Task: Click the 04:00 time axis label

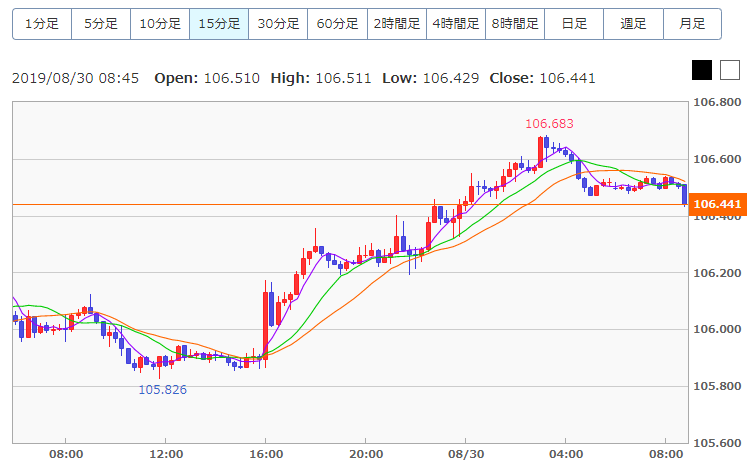Action: (x=566, y=454)
